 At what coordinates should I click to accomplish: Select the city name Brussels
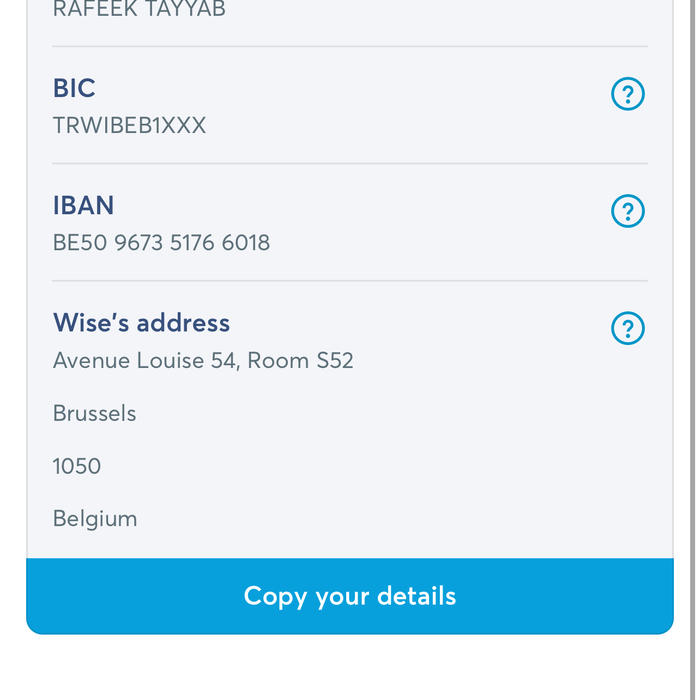pos(94,413)
